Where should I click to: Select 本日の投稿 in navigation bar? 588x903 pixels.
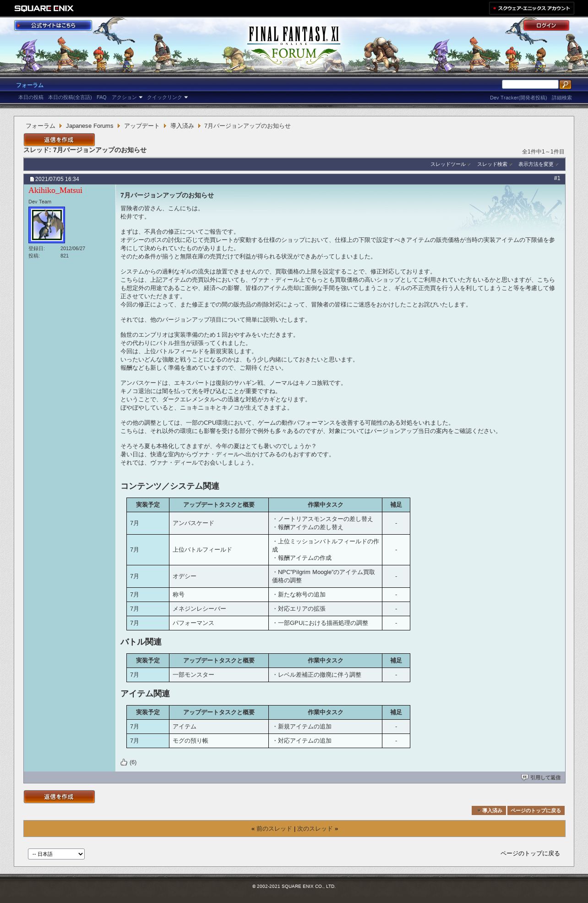31,98
